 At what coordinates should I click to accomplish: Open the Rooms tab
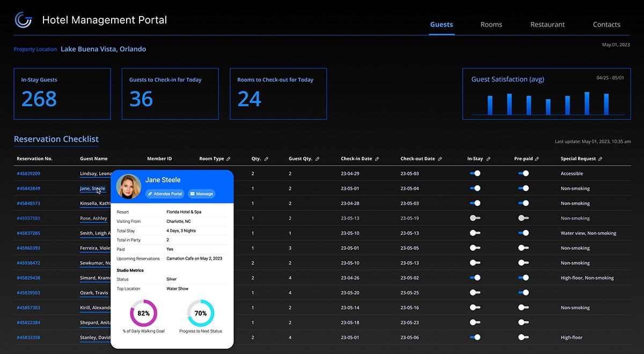click(x=491, y=25)
